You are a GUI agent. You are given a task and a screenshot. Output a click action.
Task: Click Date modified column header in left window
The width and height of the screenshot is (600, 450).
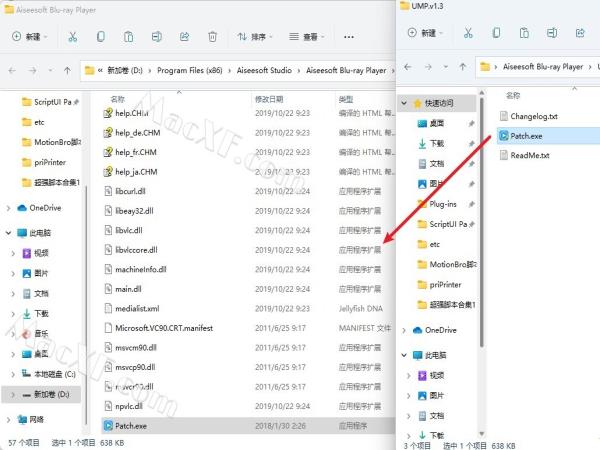(x=269, y=99)
